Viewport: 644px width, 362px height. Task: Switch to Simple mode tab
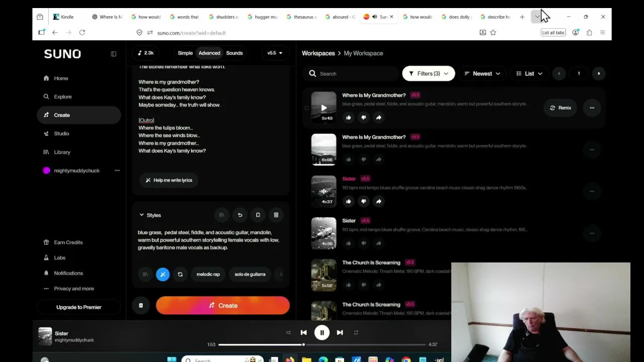(185, 53)
